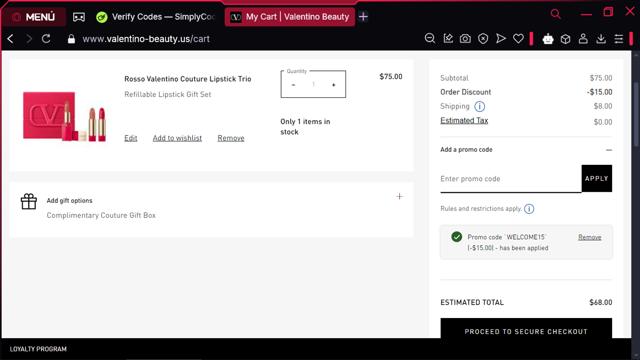
Task: Click the zoom out magnifier icon in toolbar
Action: click(x=429, y=38)
